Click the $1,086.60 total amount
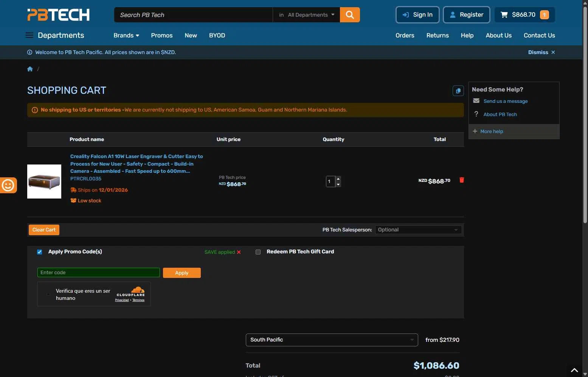The width and height of the screenshot is (588, 377). click(x=436, y=366)
